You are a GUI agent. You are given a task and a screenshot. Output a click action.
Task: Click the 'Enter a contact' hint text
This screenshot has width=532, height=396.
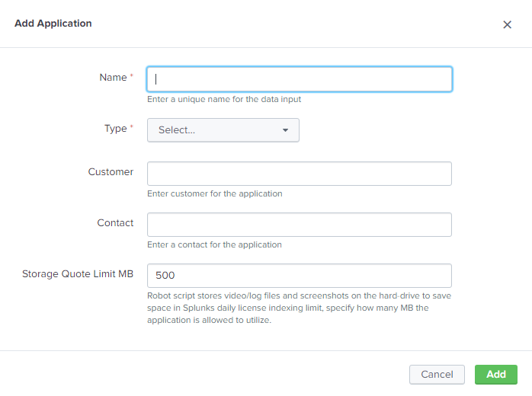[214, 244]
